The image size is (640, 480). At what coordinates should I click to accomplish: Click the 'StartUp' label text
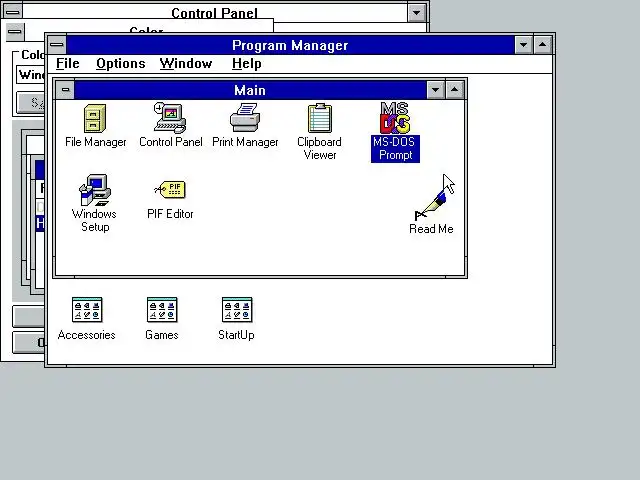(236, 335)
